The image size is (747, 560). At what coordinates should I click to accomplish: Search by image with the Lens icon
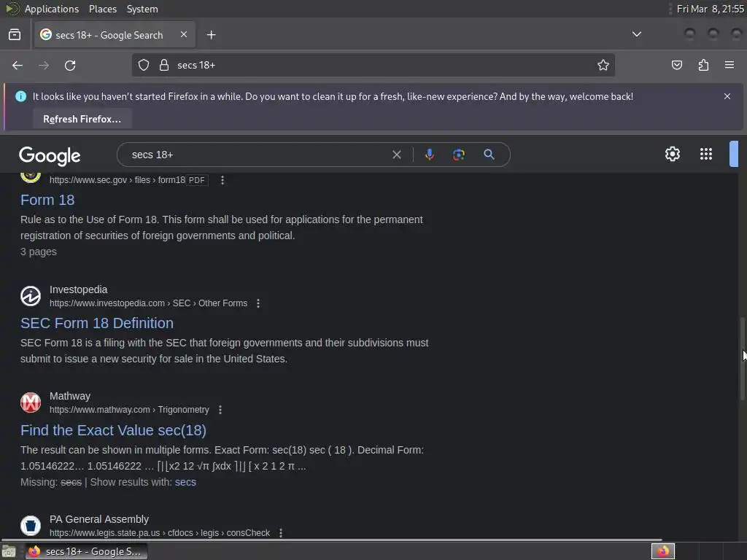tap(458, 155)
